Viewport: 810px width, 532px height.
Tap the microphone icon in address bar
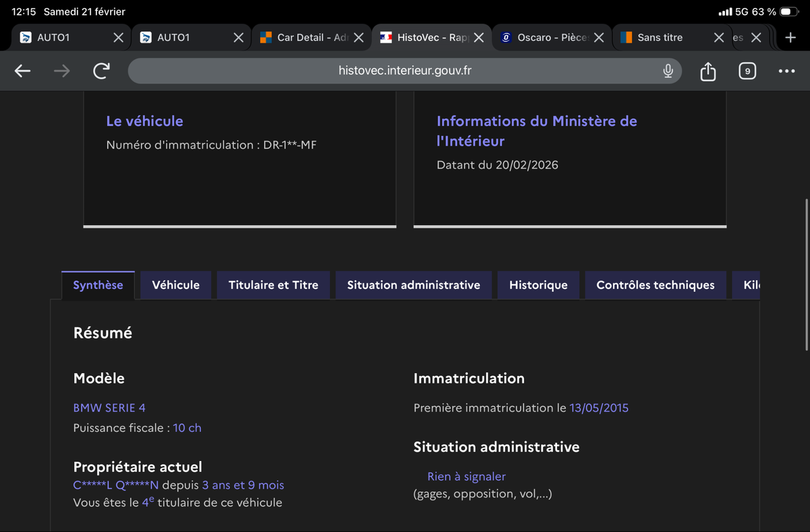tap(668, 71)
